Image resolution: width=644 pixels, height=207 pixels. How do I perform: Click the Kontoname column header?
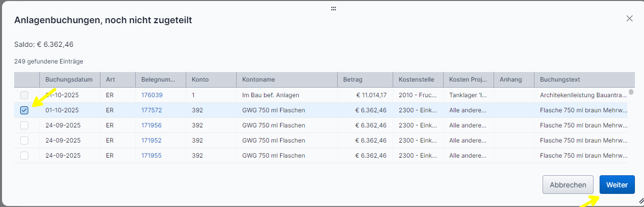point(258,80)
